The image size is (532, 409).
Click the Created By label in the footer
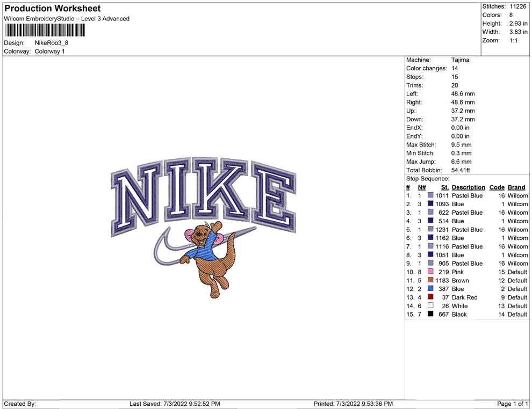(x=20, y=404)
